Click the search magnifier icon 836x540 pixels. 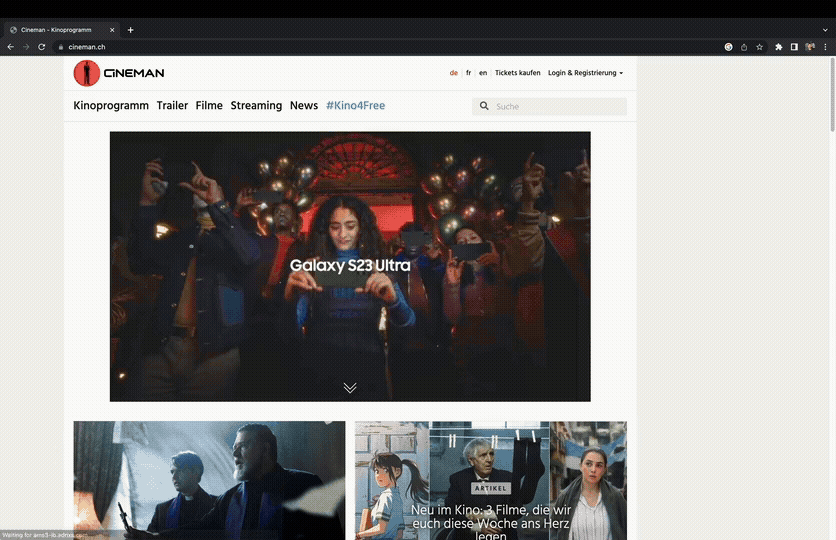485,106
